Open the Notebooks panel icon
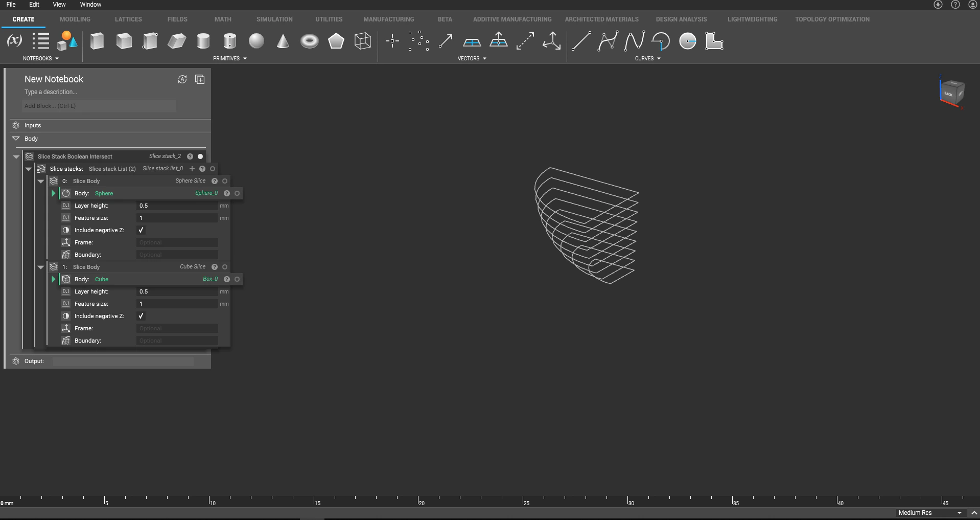The width and height of the screenshot is (980, 520). 40,41
